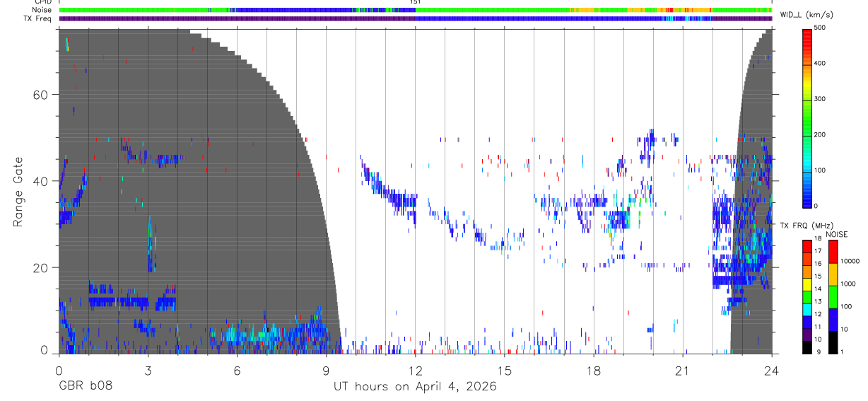Click the '10000' label on the NOISE legend
The height and width of the screenshot is (401, 868).
click(x=851, y=261)
